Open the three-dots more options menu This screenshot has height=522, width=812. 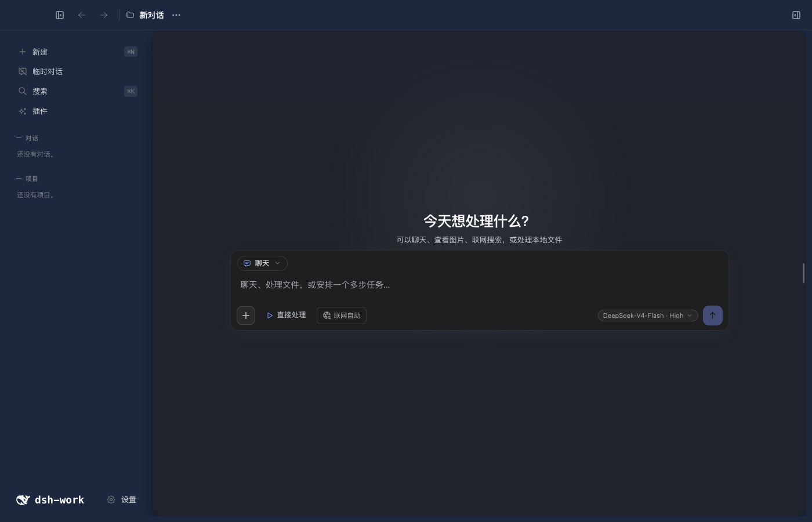pos(176,15)
